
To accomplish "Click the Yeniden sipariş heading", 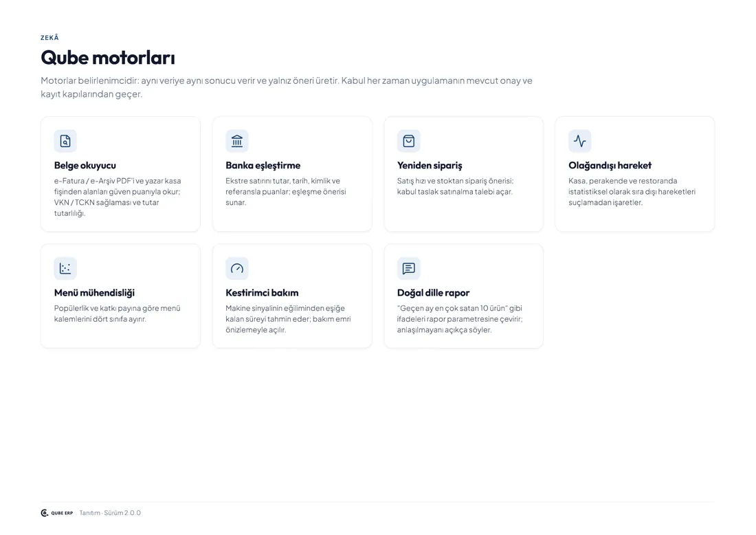I will [x=430, y=166].
